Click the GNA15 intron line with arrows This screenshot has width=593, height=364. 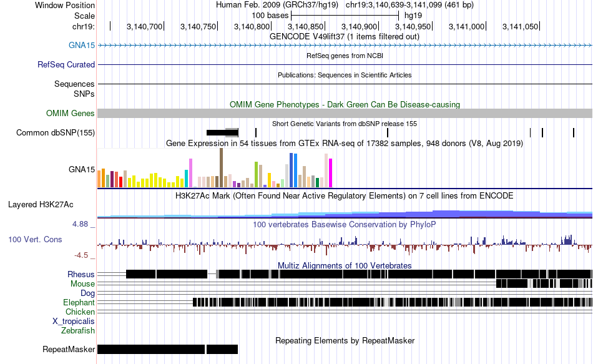(x=345, y=46)
